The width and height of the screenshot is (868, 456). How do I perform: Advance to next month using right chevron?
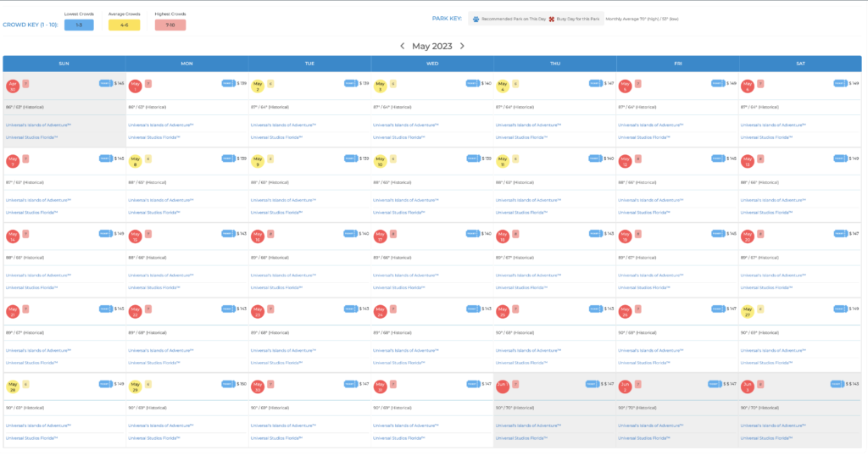462,47
